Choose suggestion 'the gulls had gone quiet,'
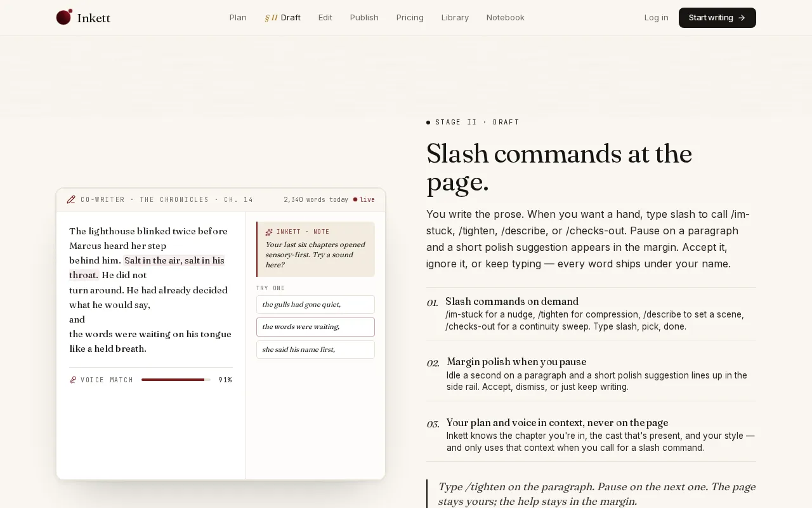Viewport: 812px width, 508px height. (315, 304)
